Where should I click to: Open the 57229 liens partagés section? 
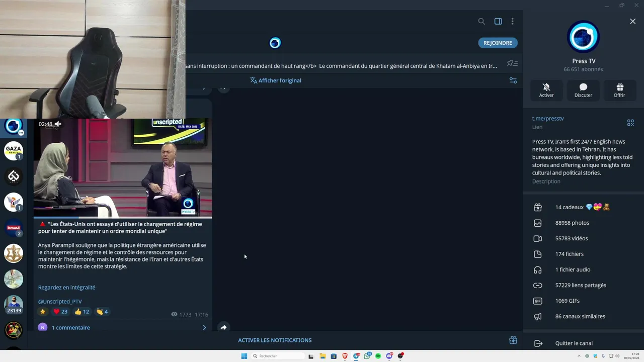coord(583,285)
